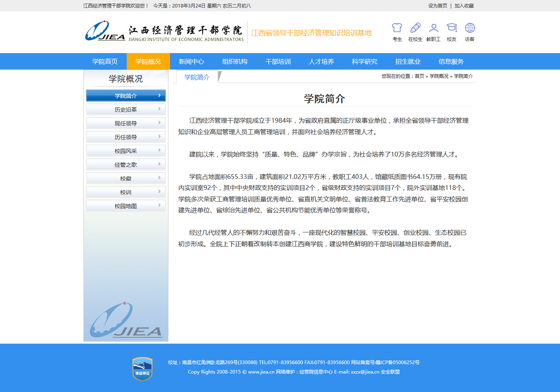Click the 事业单位 badge in the footer
The image size is (560, 392).
(x=142, y=369)
